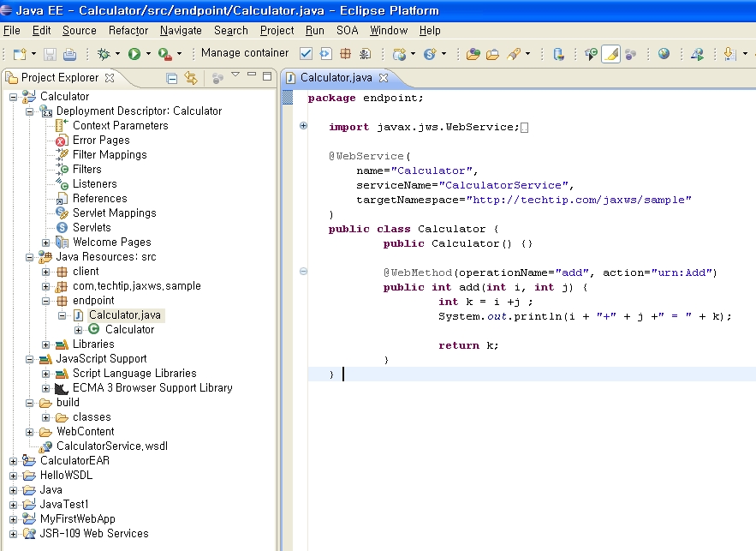
Task: Expand the CalculatorEAR project
Action: pyautogui.click(x=13, y=461)
